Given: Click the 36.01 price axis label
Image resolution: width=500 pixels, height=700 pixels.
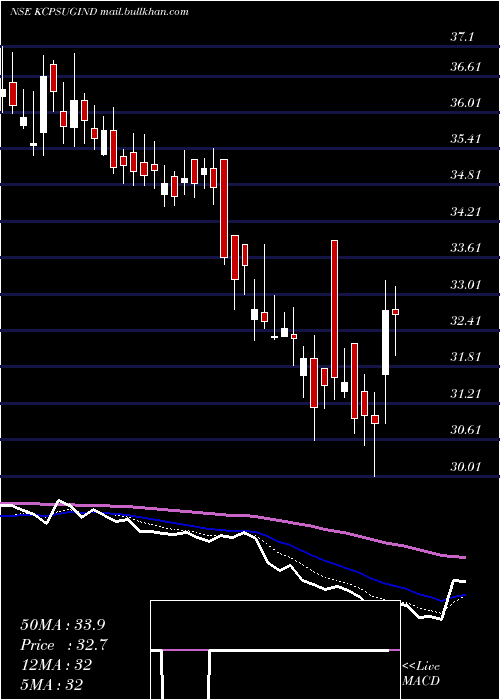Looking at the screenshot, I should [465, 103].
